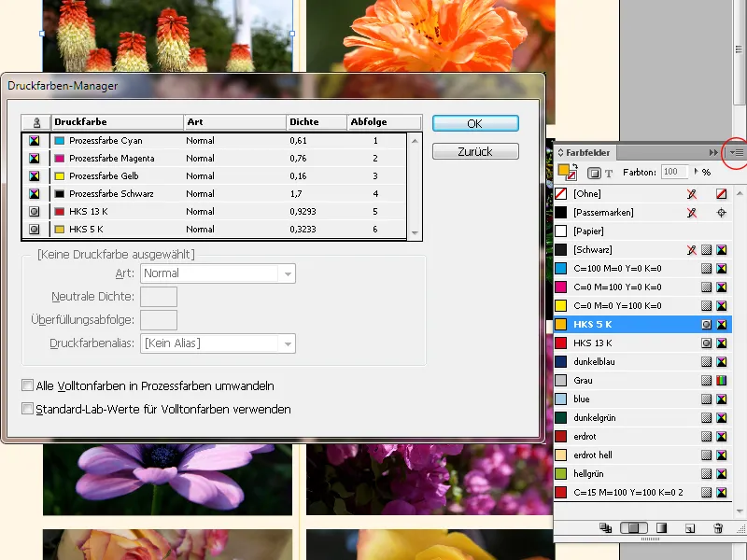Create a new swatch via the new-swatch icon

[688, 527]
